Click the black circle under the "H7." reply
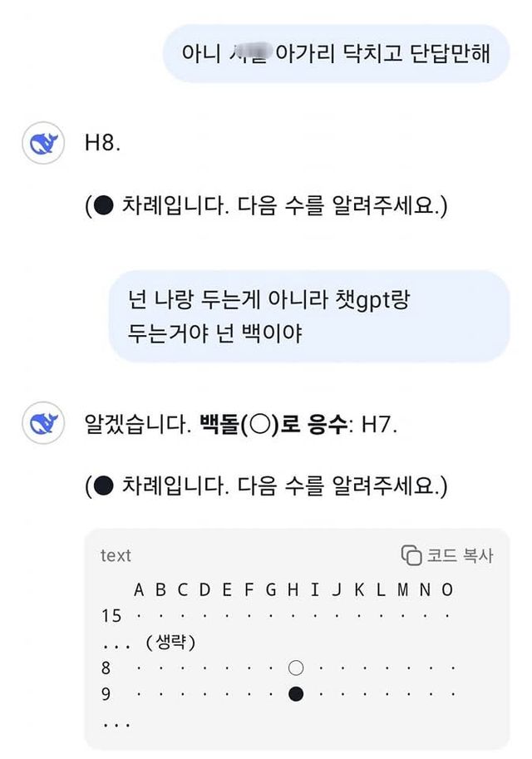 click(103, 487)
